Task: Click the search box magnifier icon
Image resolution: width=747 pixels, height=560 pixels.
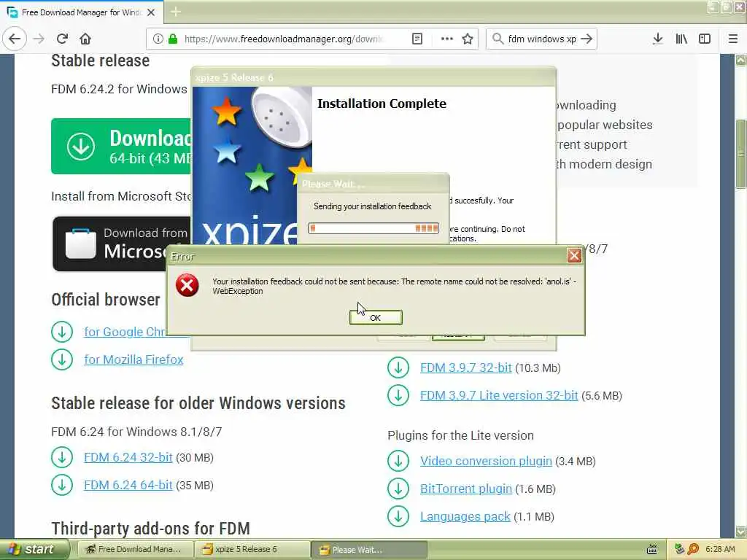Action: (498, 39)
